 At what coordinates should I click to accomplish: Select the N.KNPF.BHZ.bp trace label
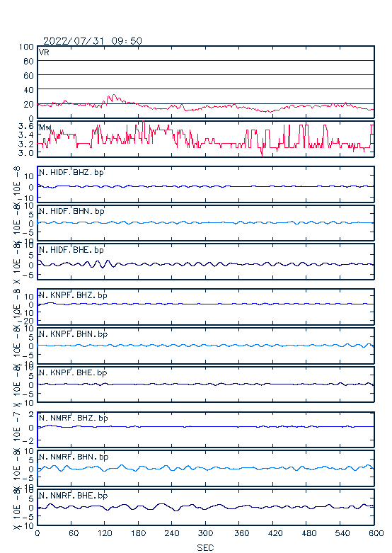click(73, 295)
